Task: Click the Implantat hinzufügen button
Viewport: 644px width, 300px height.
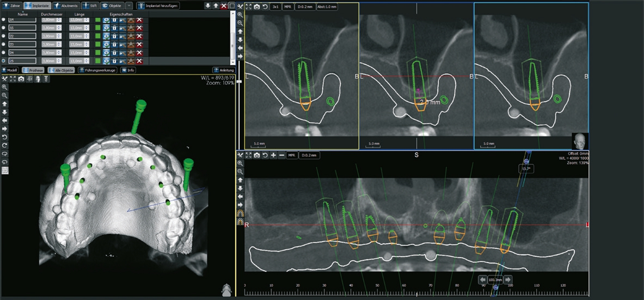Action: point(158,5)
